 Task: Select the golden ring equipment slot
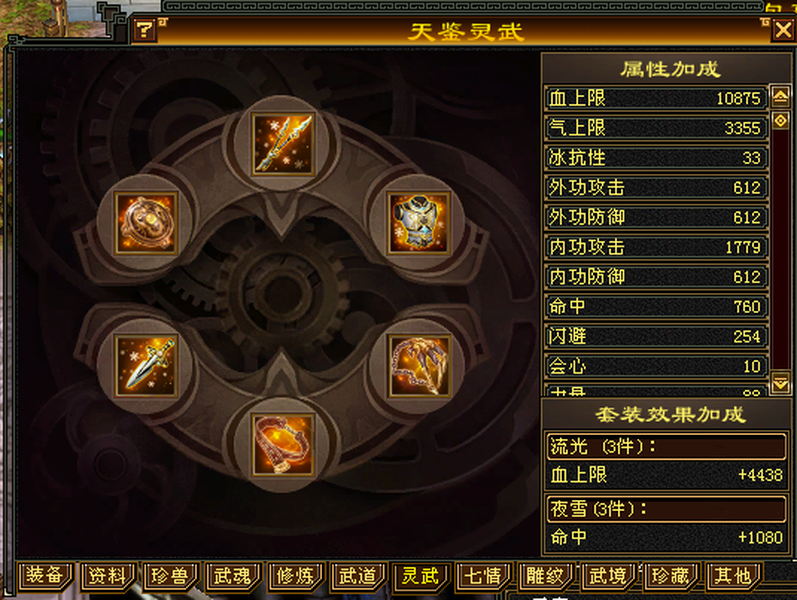[x=146, y=223]
